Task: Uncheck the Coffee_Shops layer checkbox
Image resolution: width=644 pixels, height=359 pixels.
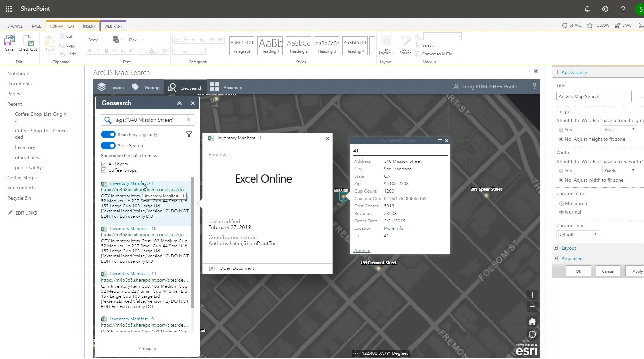Action: coord(104,170)
